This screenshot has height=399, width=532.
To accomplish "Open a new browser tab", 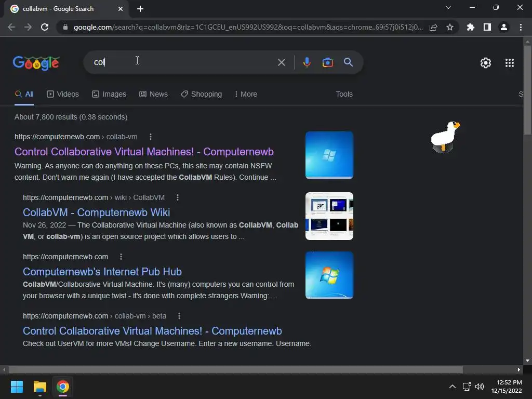I will (140, 9).
